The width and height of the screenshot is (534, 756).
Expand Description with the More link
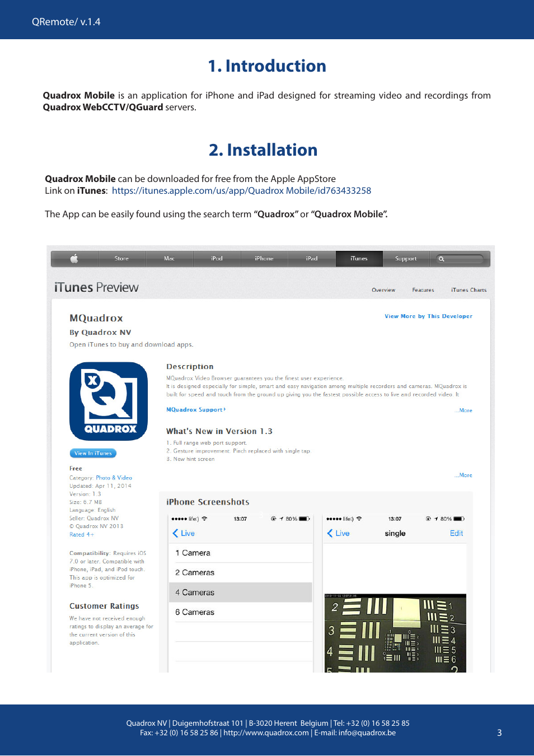(x=464, y=410)
